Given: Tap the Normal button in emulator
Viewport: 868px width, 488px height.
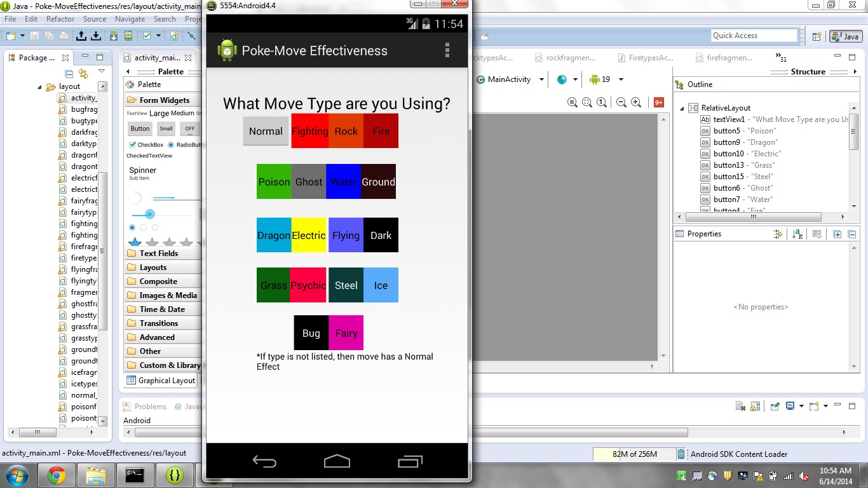Looking at the screenshot, I should pyautogui.click(x=266, y=131).
